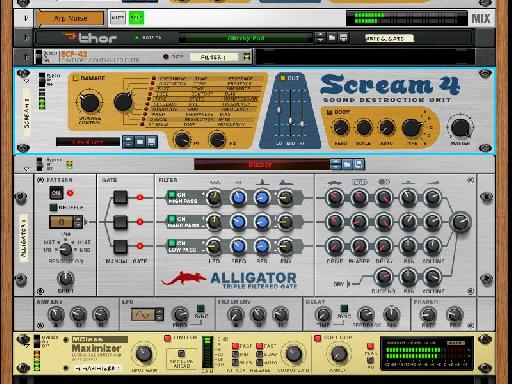The image size is (512, 384).
Task: Mute the Arp Noise mix channel
Action: click(118, 18)
